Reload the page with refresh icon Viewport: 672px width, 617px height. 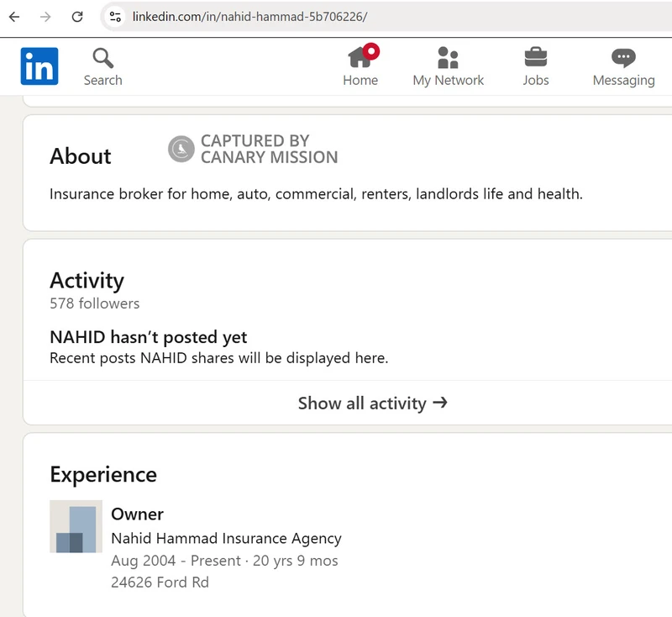(77, 17)
